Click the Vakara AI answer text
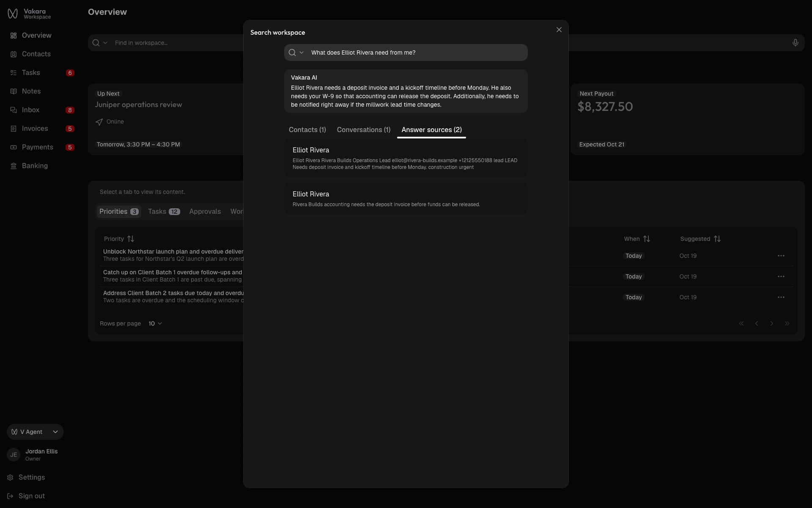812x508 pixels. 405,96
